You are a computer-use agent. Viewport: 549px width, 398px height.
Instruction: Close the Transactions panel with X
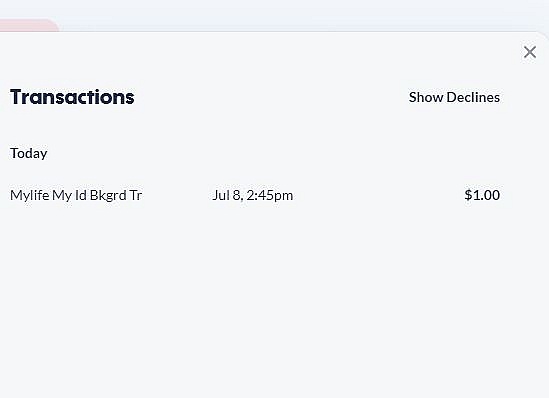(x=530, y=52)
